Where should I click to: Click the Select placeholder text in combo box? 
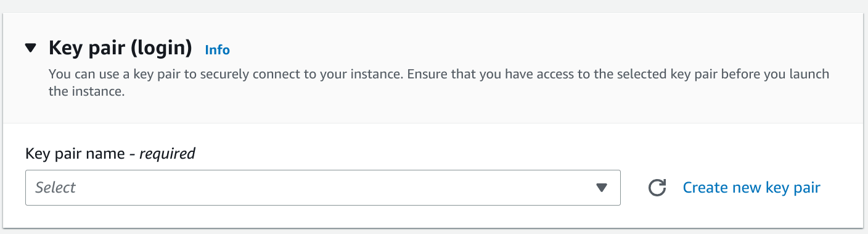tap(55, 188)
